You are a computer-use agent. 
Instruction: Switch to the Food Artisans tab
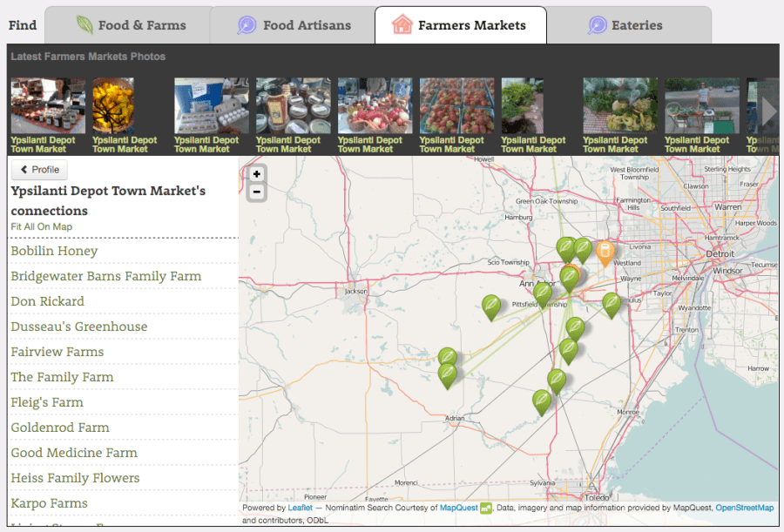[x=294, y=25]
